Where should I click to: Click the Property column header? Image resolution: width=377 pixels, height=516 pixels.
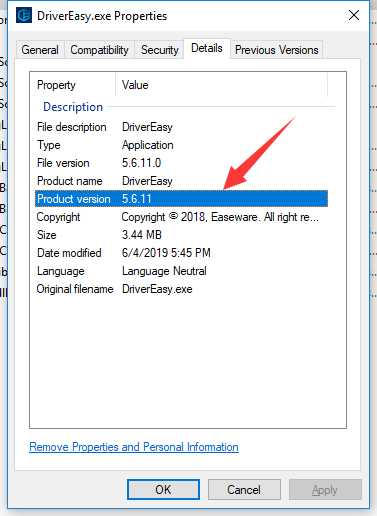pos(73,85)
